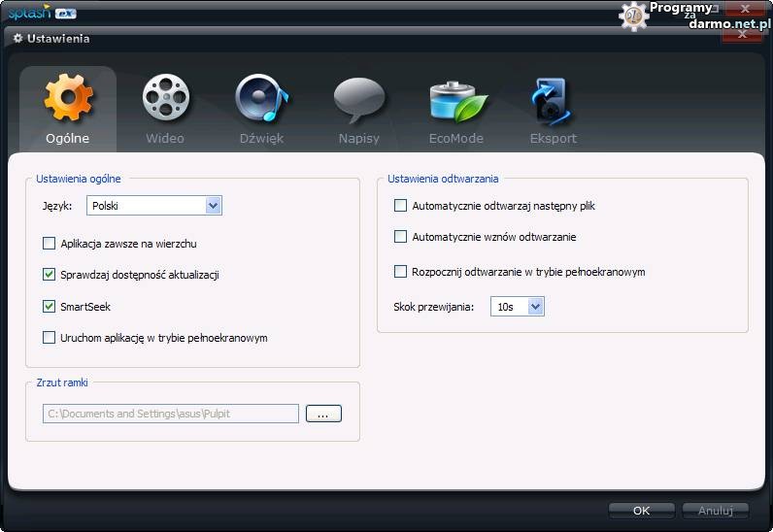Click the Zrzut ramki folder path field

pyautogui.click(x=170, y=414)
